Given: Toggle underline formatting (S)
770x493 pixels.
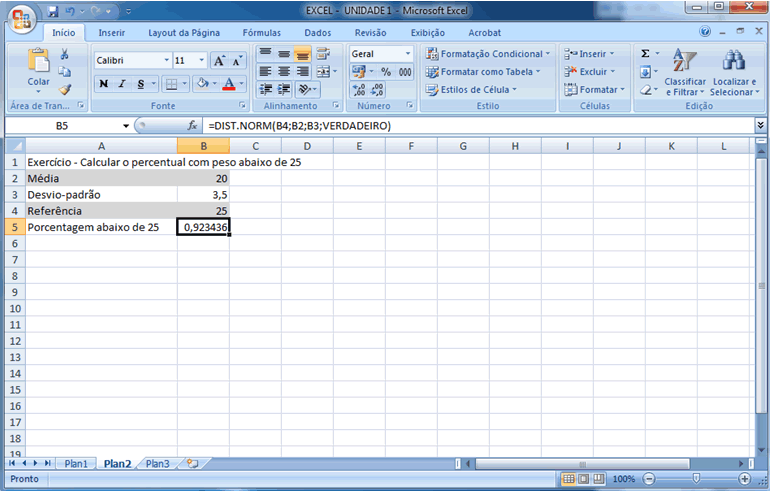Looking at the screenshot, I should 140,84.
